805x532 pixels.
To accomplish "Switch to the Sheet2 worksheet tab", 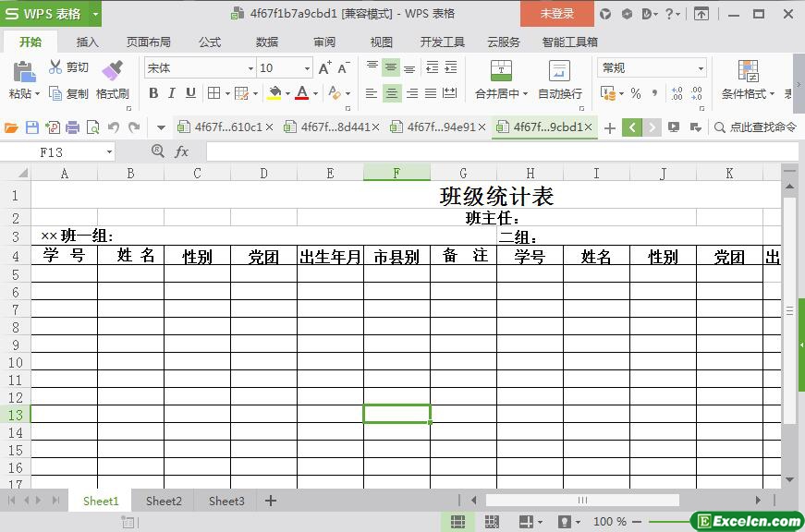I will point(164,501).
